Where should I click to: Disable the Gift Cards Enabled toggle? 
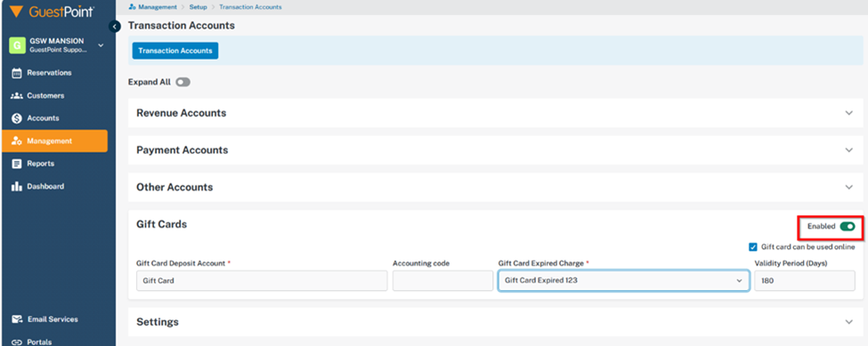point(847,226)
